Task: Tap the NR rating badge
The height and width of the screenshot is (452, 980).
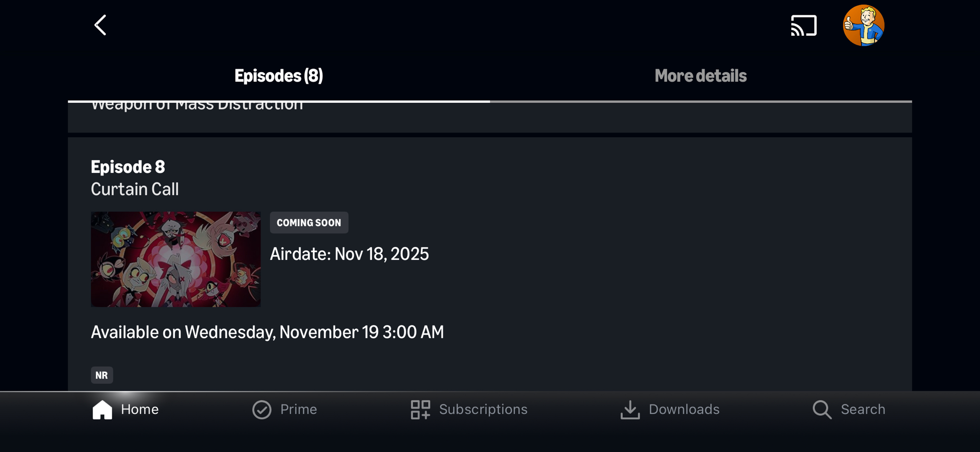Action: pyautogui.click(x=102, y=375)
